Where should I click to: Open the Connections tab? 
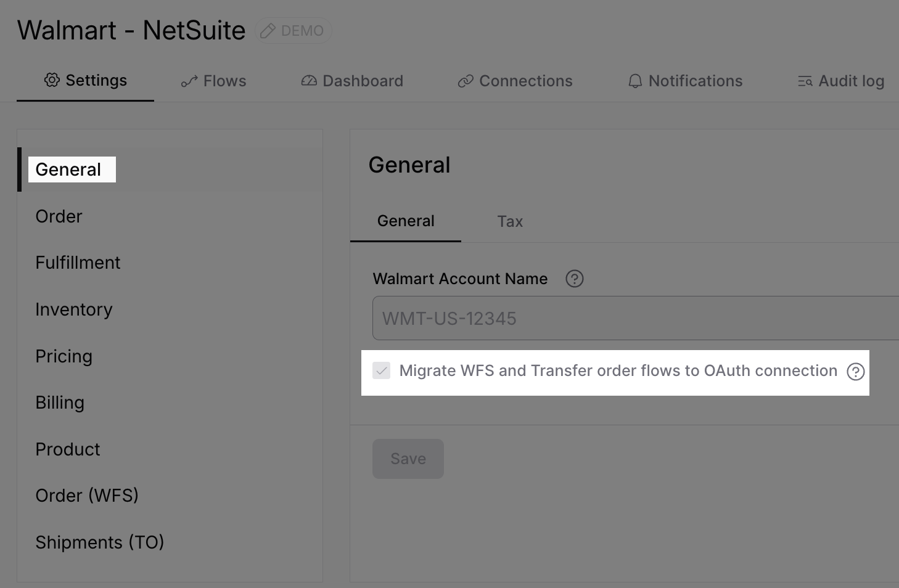click(515, 81)
